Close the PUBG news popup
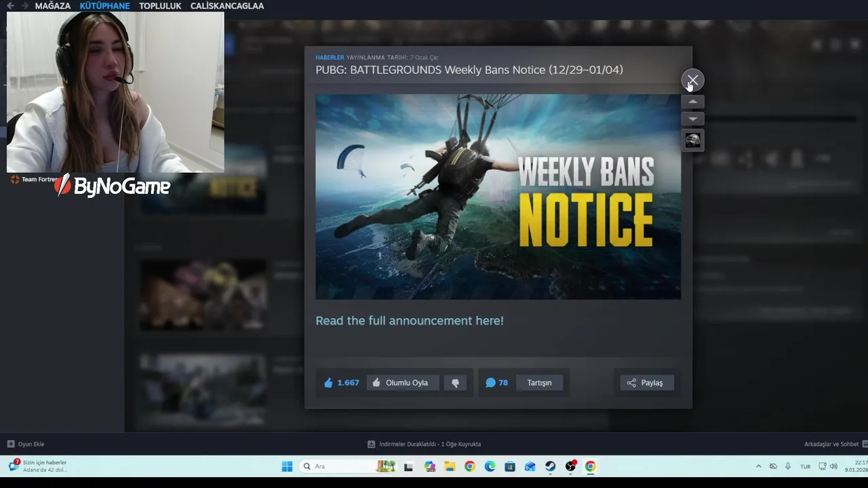868x488 pixels. pos(692,81)
